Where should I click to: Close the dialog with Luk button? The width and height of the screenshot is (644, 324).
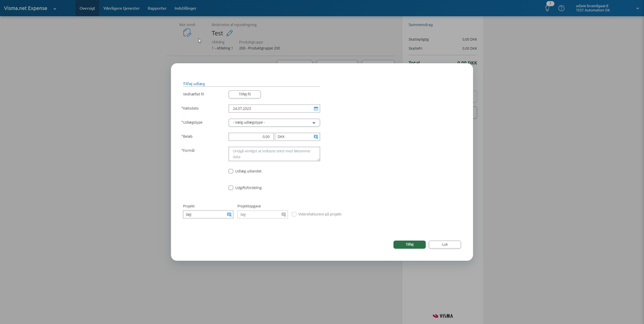point(445,244)
